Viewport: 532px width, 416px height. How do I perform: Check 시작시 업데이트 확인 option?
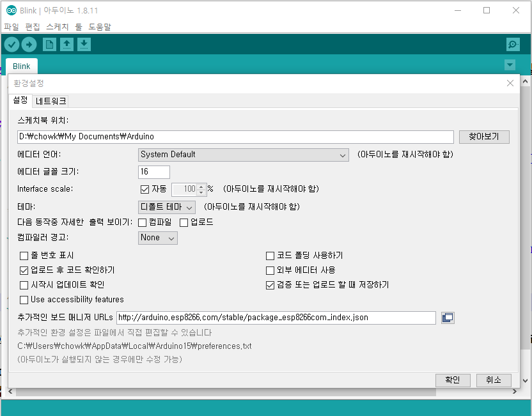[x=24, y=285]
